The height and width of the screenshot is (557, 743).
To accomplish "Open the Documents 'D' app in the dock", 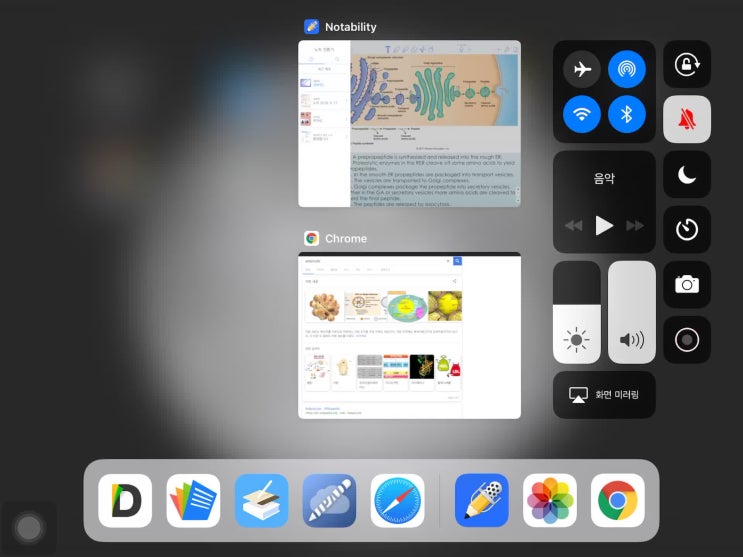I will tap(125, 500).
